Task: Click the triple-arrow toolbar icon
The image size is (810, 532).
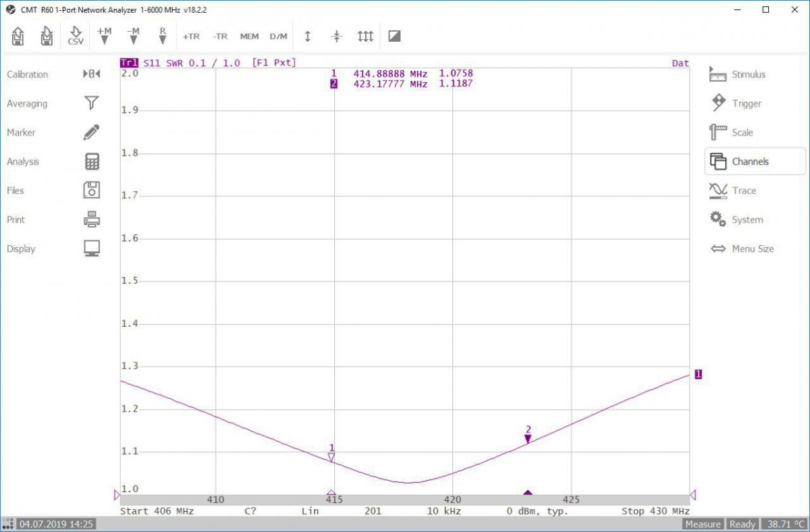Action: (x=365, y=36)
